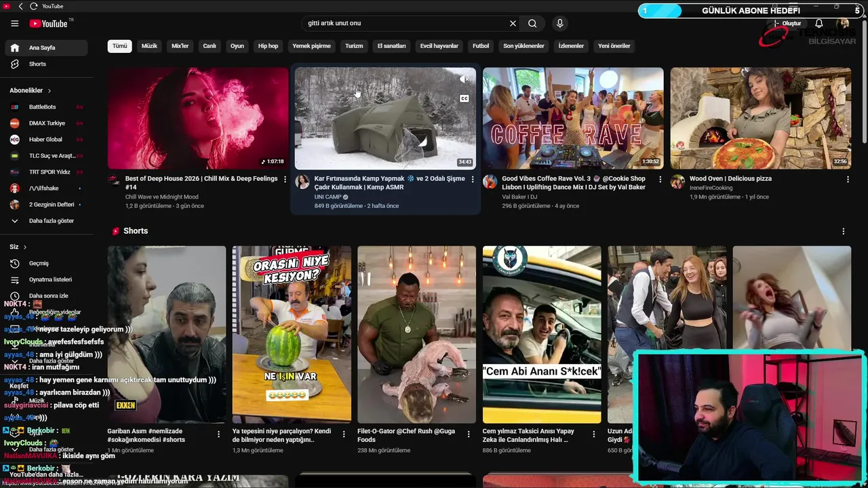The height and width of the screenshot is (488, 868).
Task: Open options menu for Coffee Rave video
Action: [660, 180]
